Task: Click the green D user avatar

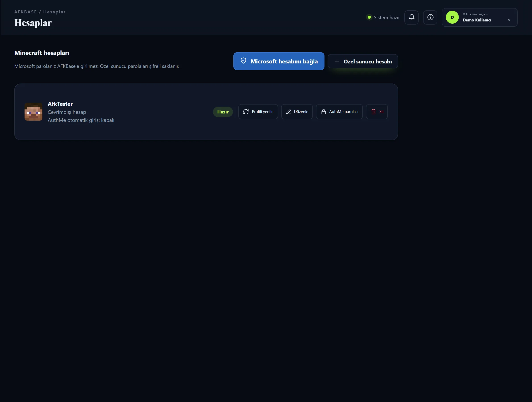Action: (x=452, y=17)
